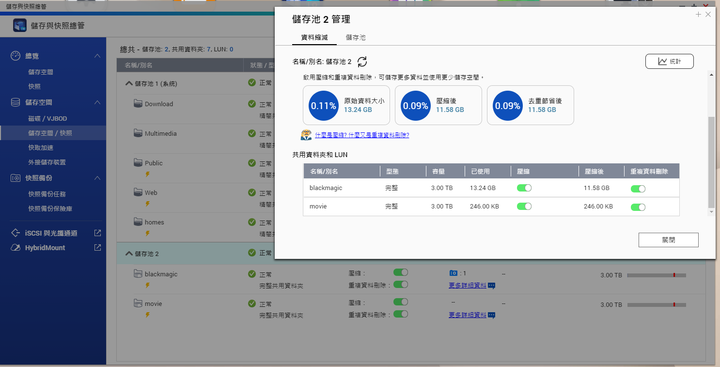Toggle 重複資料刪除 switch for blackmagic in dialog table
Viewport: 720px width, 367px height.
click(638, 188)
